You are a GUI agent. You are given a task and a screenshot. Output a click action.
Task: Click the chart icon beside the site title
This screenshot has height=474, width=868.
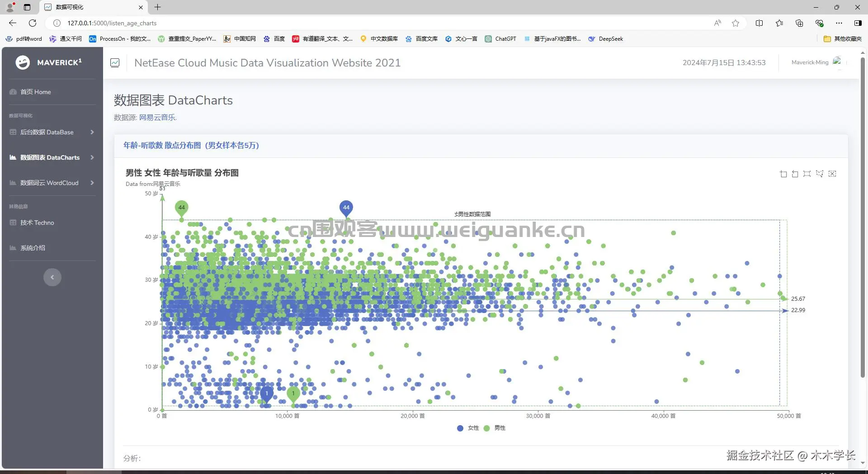[115, 63]
